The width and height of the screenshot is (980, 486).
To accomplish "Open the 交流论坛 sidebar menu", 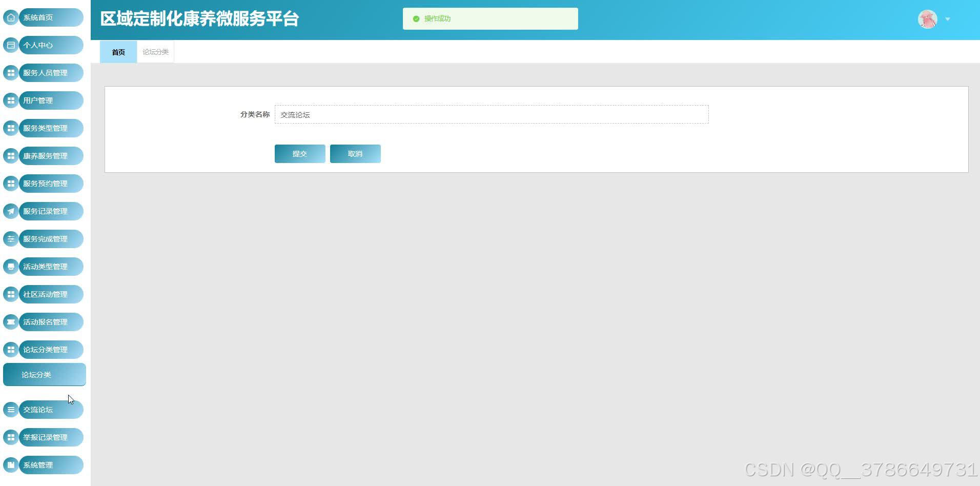I will click(51, 410).
